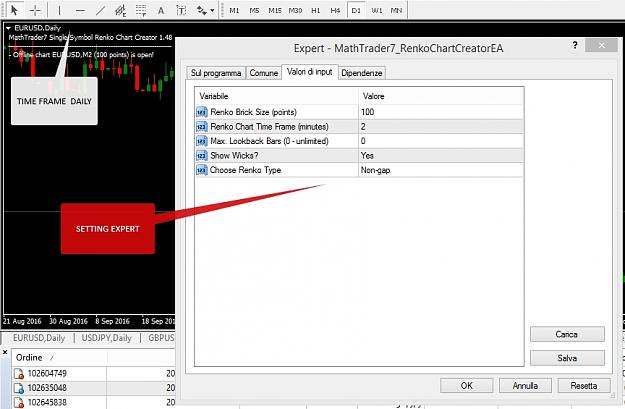Click the Variabile column header
Viewport: 625px width, 409px height.
[x=277, y=96]
